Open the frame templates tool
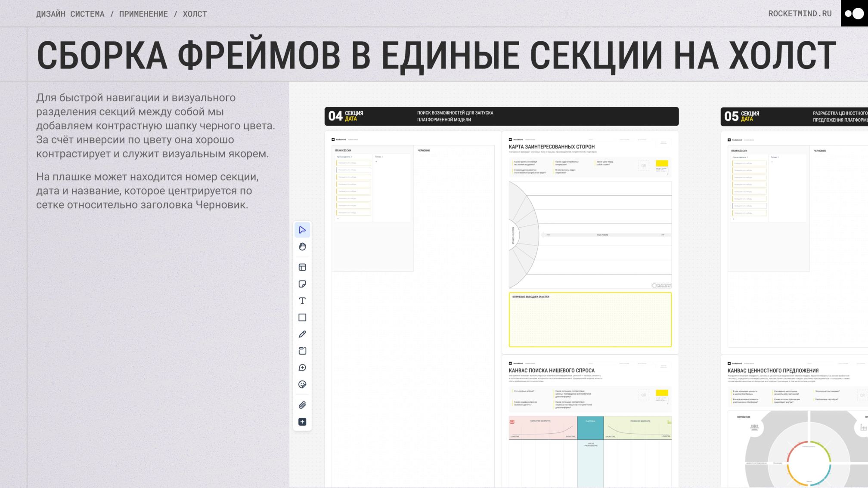The image size is (868, 488). pos(302,267)
